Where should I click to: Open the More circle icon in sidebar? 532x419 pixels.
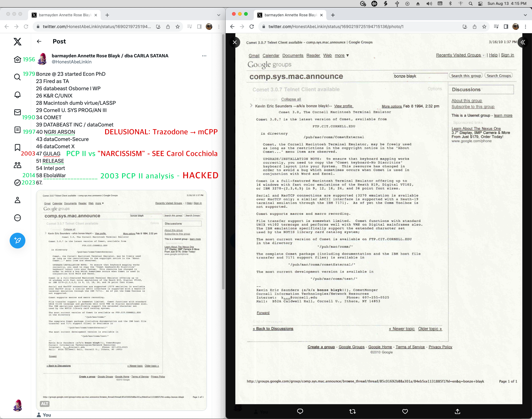pyautogui.click(x=18, y=218)
